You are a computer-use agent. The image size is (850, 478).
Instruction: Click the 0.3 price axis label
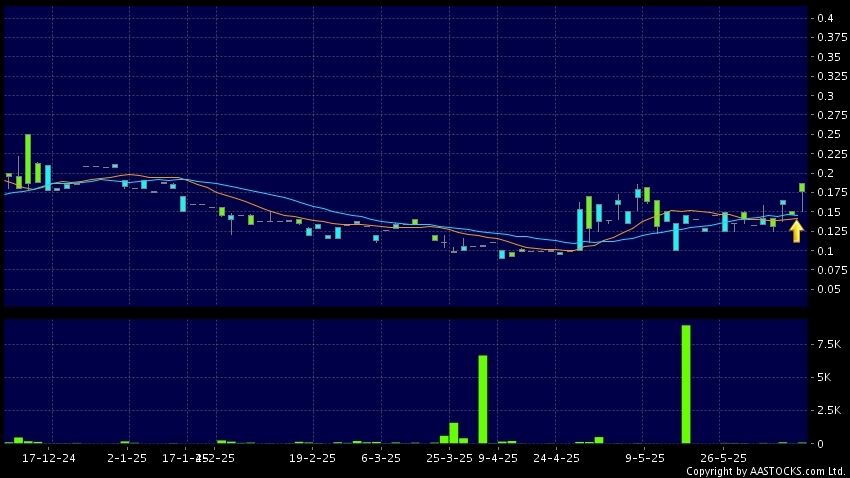point(825,95)
